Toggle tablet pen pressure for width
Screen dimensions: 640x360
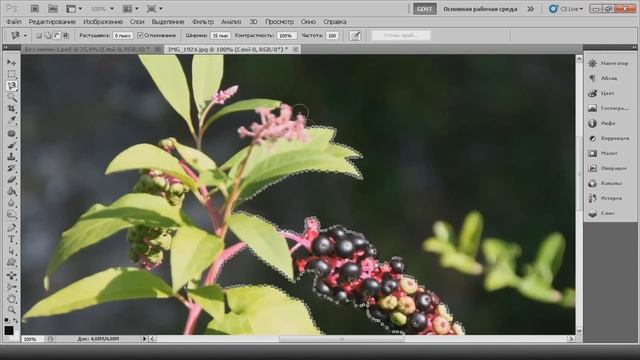355,36
